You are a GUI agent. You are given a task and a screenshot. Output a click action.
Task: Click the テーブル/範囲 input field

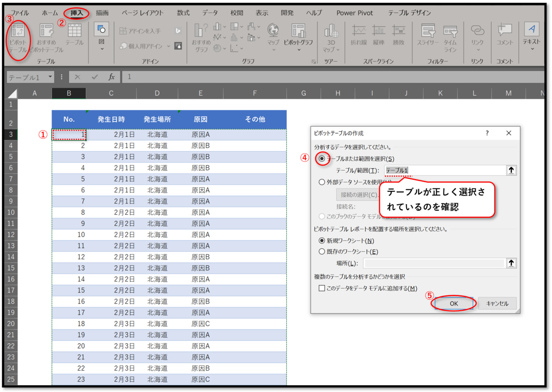tap(444, 170)
